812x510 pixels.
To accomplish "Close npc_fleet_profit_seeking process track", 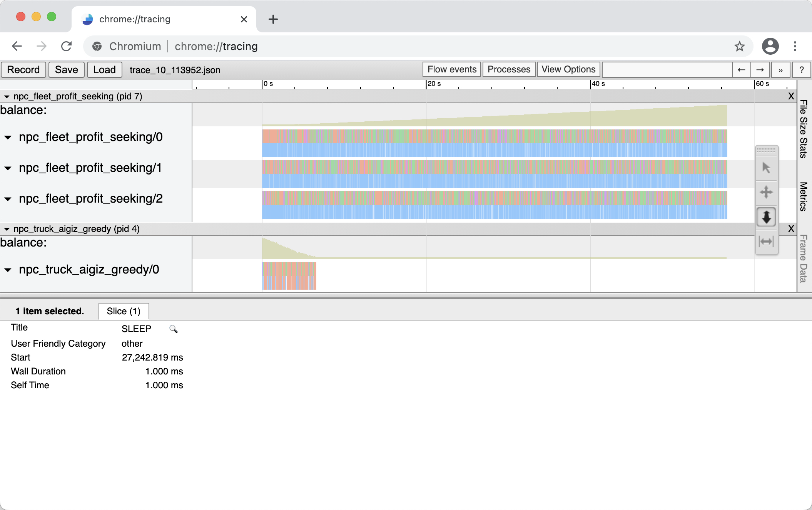I will [x=791, y=96].
